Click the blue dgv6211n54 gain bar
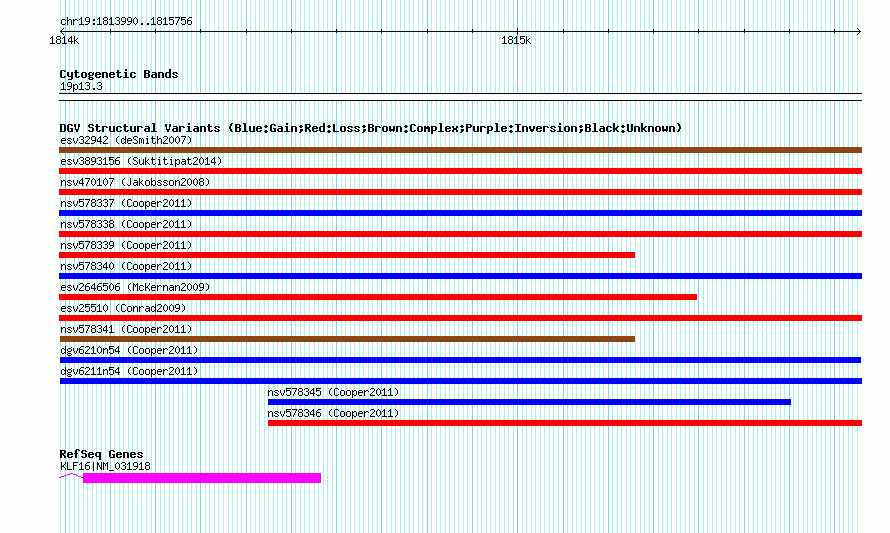This screenshot has height=533, width=890. [x=460, y=381]
